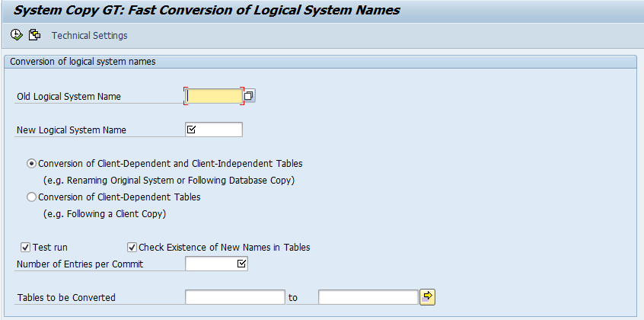The height and width of the screenshot is (320, 644).
Task: Open Technical Settings
Action: (89, 36)
